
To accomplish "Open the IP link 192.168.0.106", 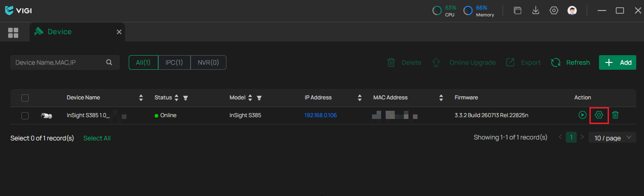I will pyautogui.click(x=321, y=115).
